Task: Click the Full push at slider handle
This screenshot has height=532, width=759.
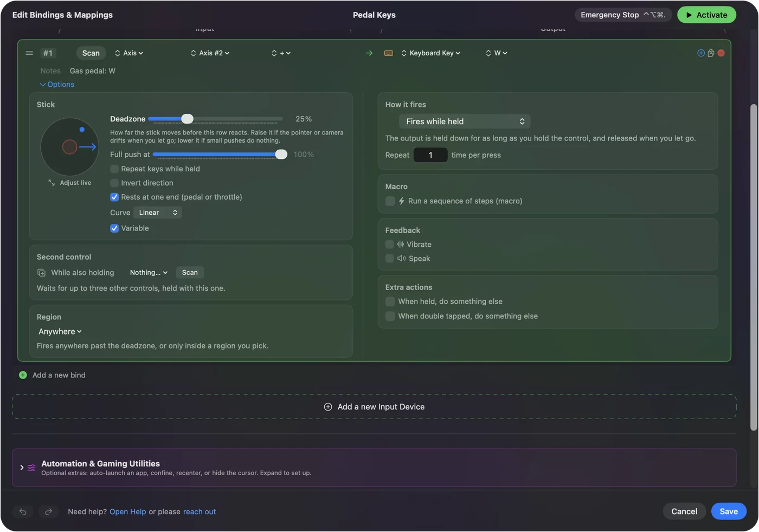Action: [x=281, y=155]
